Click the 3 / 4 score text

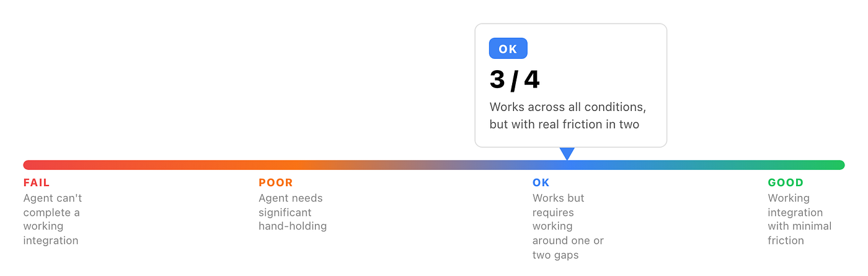[x=515, y=80]
